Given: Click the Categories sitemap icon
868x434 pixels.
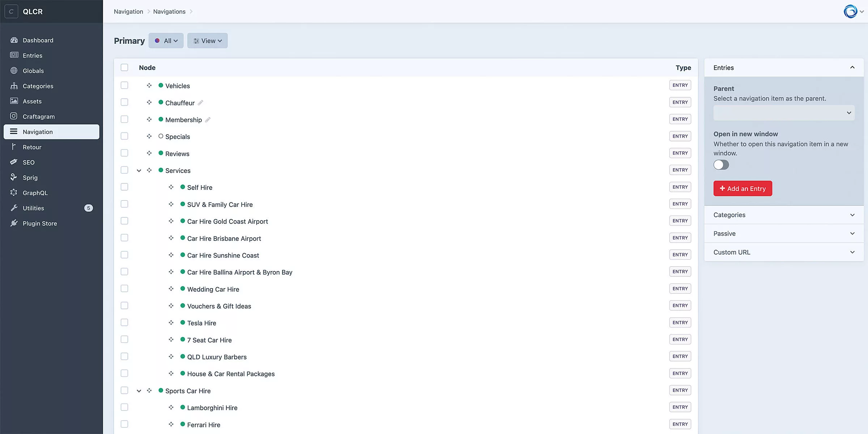Looking at the screenshot, I should pyautogui.click(x=14, y=86).
